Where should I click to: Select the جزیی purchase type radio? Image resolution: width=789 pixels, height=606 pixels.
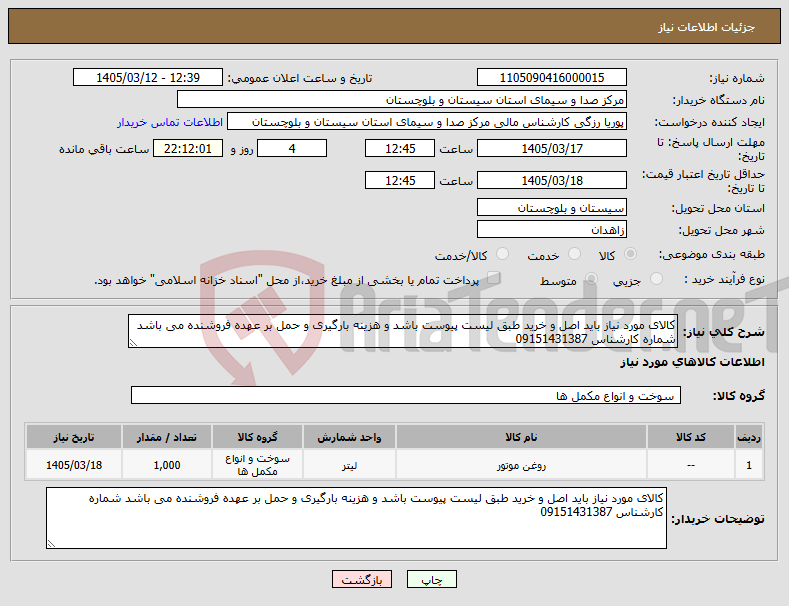click(656, 279)
